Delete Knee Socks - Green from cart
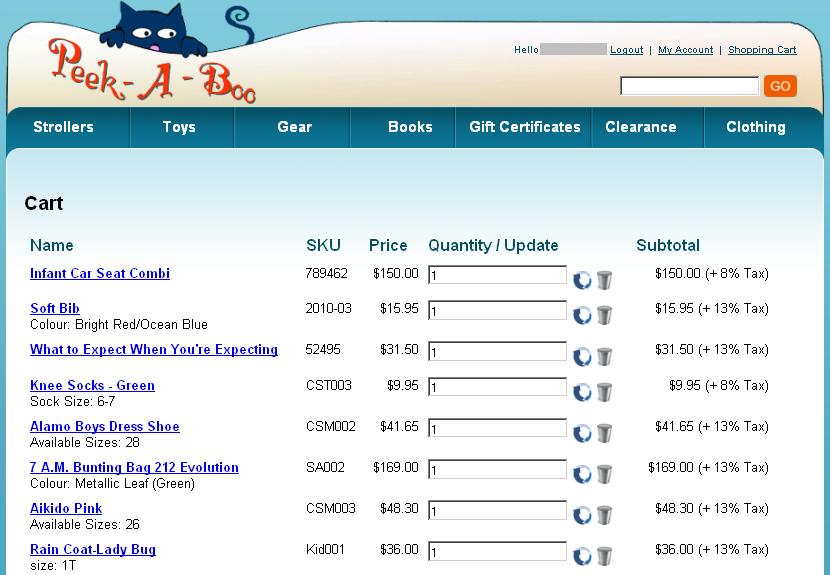This screenshot has height=575, width=830. tap(605, 392)
